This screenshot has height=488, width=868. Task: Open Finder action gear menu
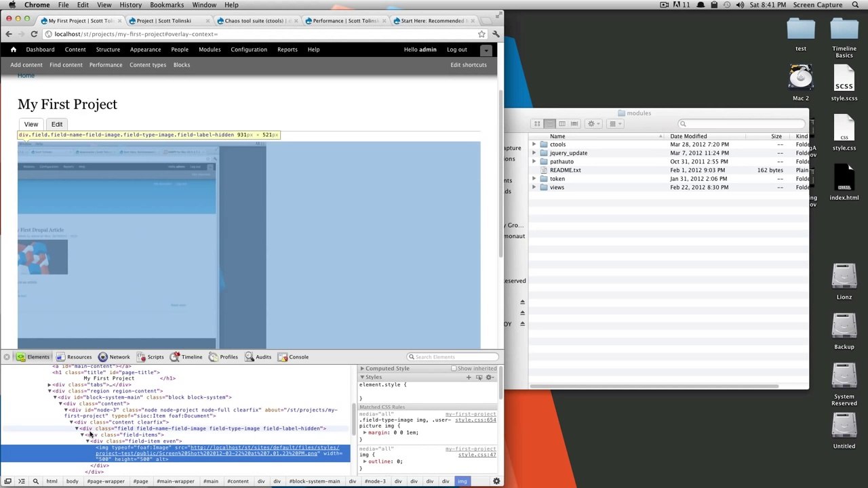[x=593, y=123]
